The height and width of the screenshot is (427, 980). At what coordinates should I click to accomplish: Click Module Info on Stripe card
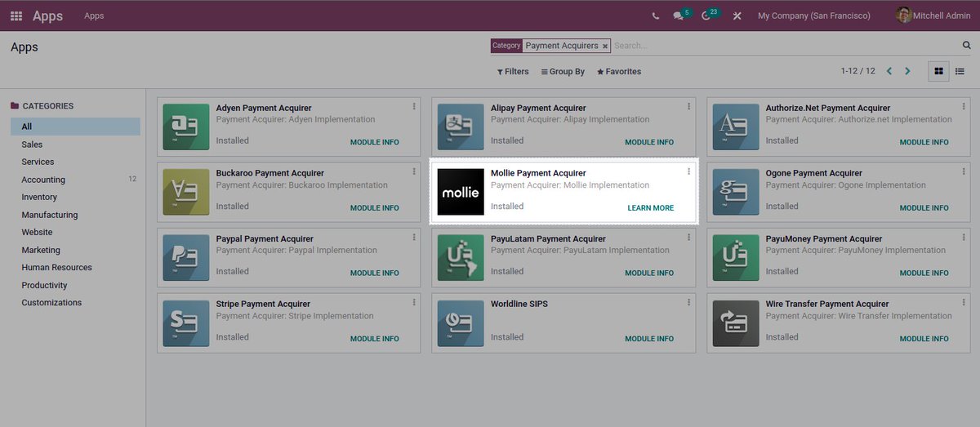pyautogui.click(x=375, y=338)
